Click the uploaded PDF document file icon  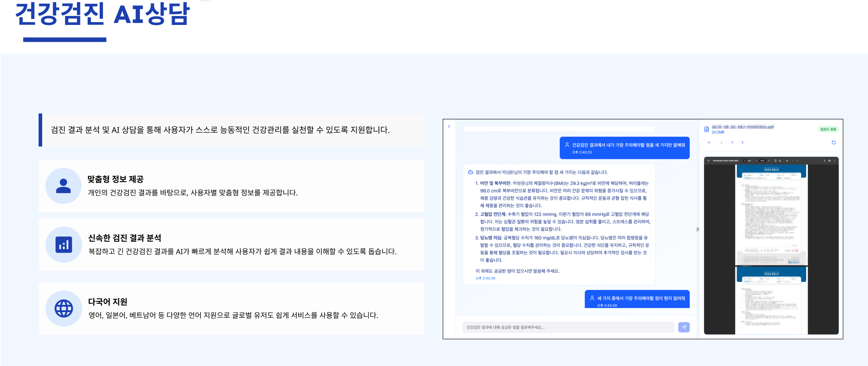[x=706, y=129]
